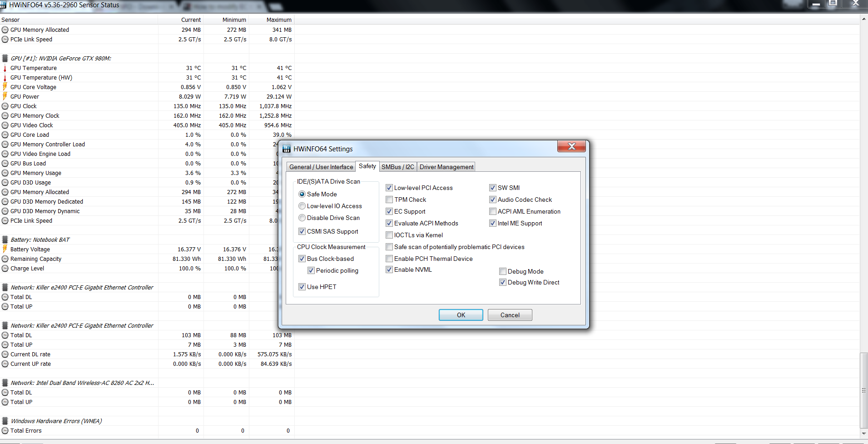Close the HWiNFO64 Settings dialog

click(572, 146)
